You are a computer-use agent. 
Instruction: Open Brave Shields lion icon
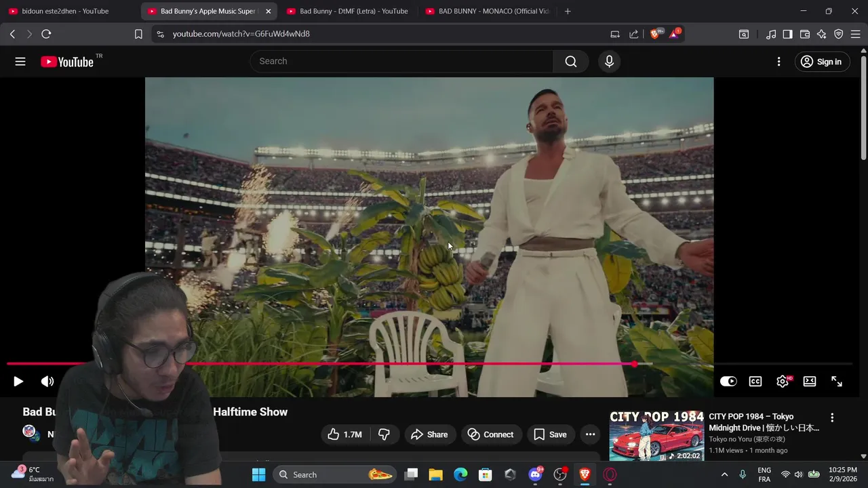[655, 34]
